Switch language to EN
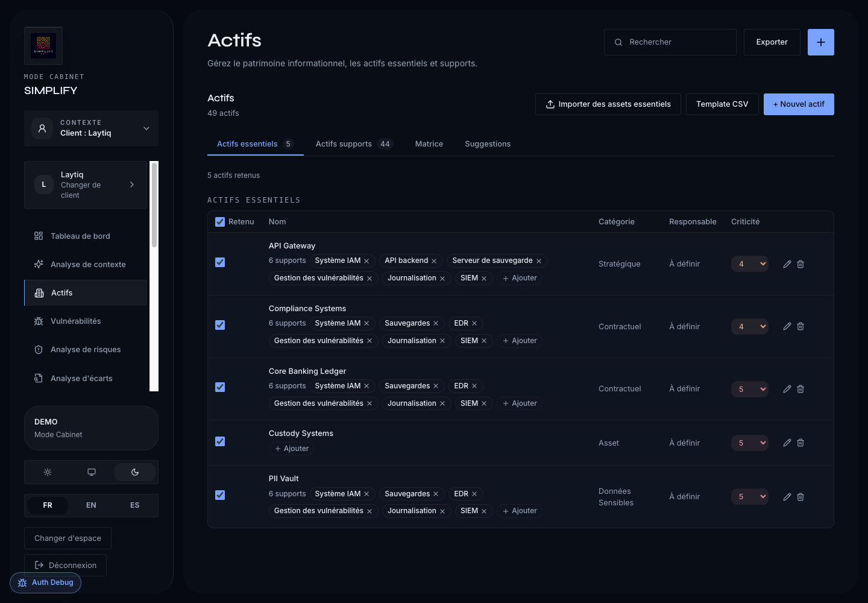This screenshot has height=603, width=868. [91, 505]
